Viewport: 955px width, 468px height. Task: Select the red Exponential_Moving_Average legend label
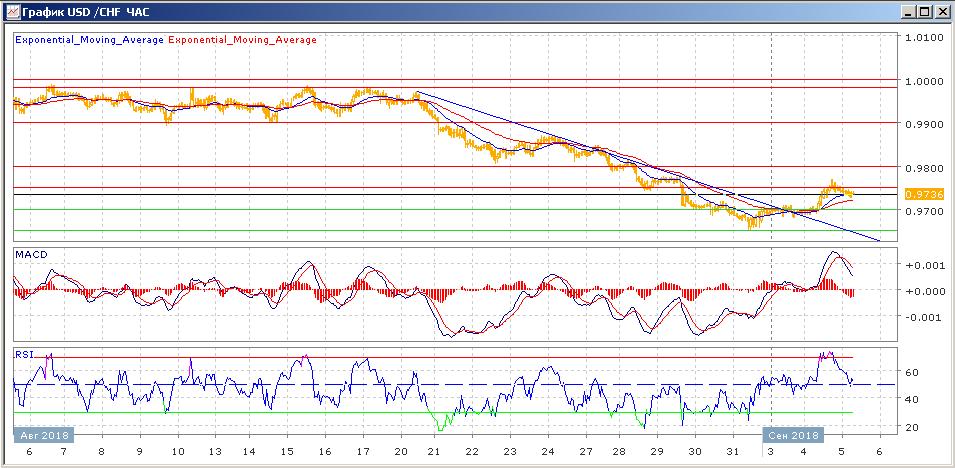pos(241,40)
